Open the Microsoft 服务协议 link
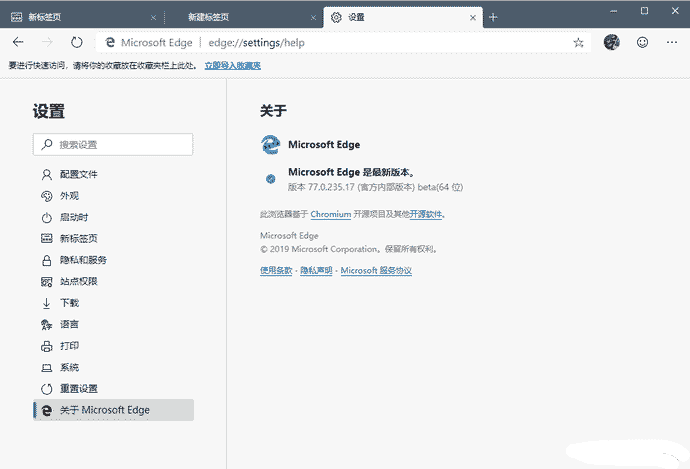 (376, 270)
